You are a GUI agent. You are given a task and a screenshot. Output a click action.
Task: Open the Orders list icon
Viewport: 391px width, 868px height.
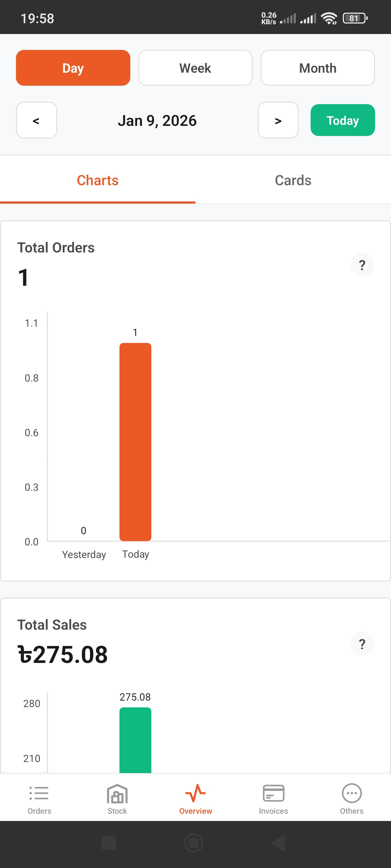[39, 794]
